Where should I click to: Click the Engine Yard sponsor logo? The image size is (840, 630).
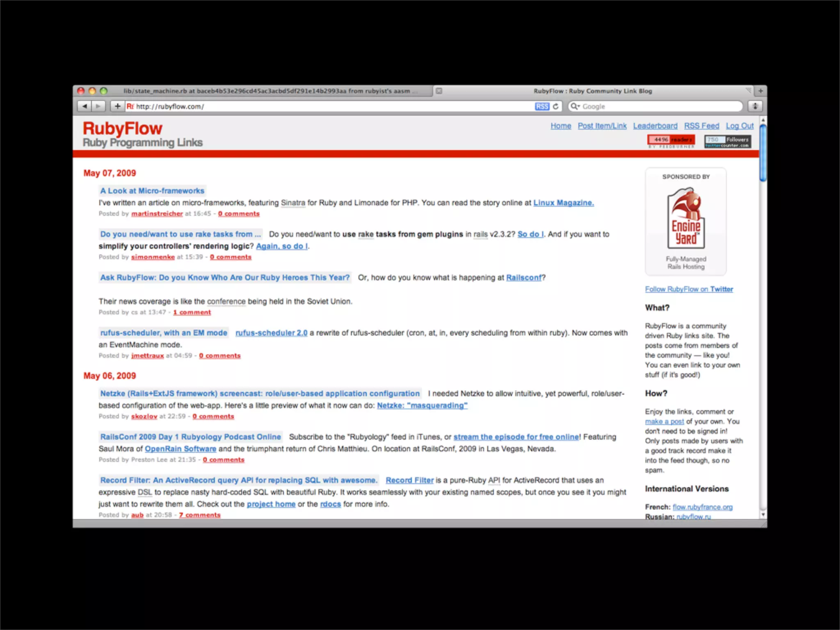pos(686,218)
